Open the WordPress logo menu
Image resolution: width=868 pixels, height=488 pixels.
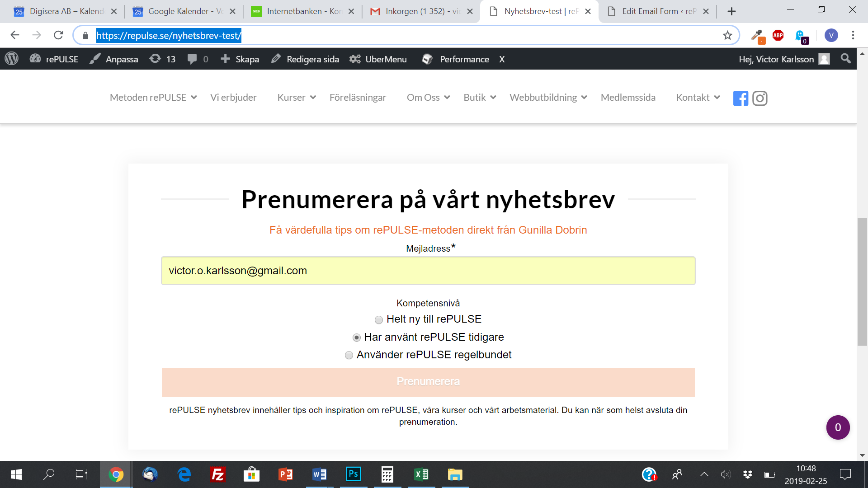pyautogui.click(x=12, y=59)
